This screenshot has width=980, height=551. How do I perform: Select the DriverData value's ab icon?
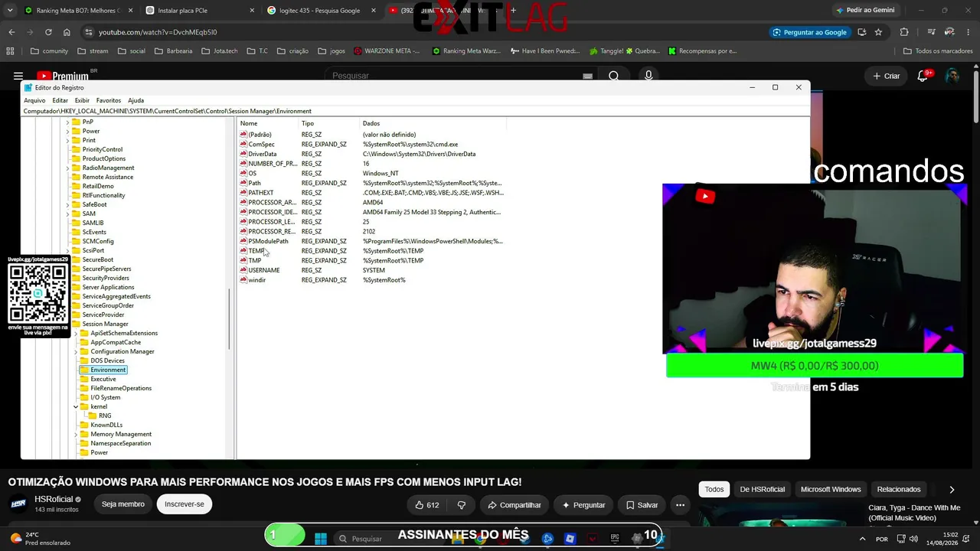click(243, 154)
